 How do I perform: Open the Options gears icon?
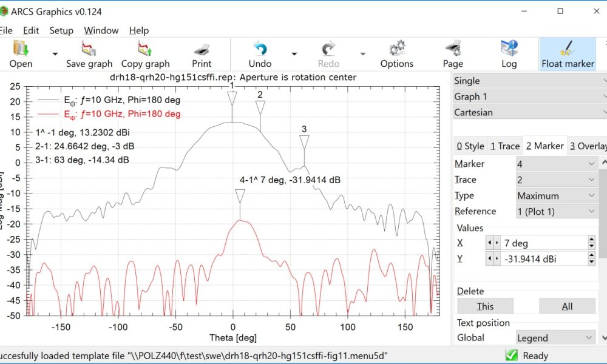click(x=397, y=49)
